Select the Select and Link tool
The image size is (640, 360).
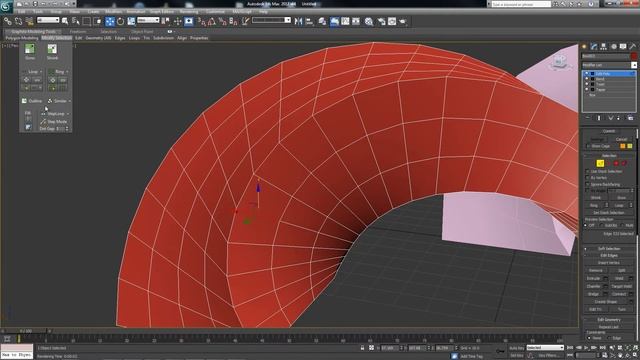[x=8, y=21]
